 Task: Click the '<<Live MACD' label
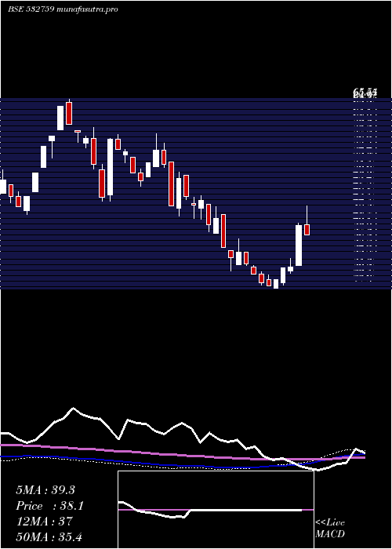330,529
